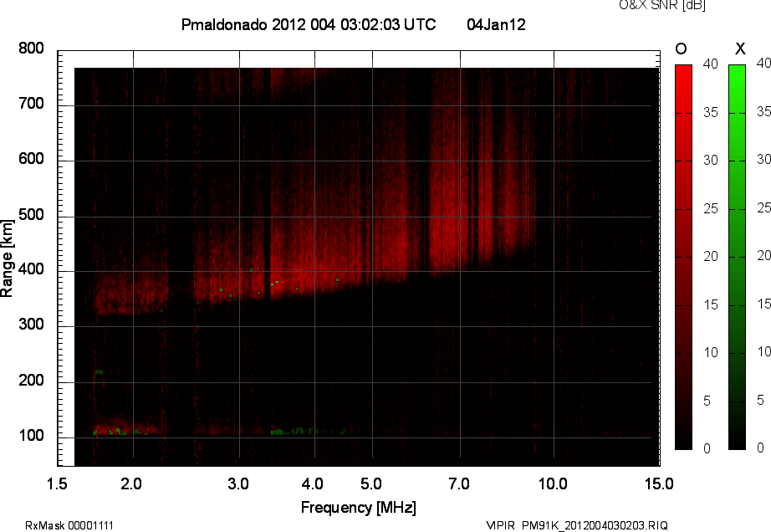Click the 15.0 frequency tick label
This screenshot has width=771, height=532.
659,483
